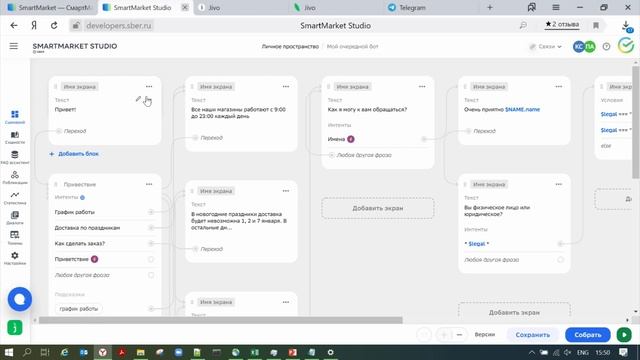Open three-dots menu on 'Вы физическое лицо' card
Image resolution: width=640 pixels, height=360 pixels.
558,184
